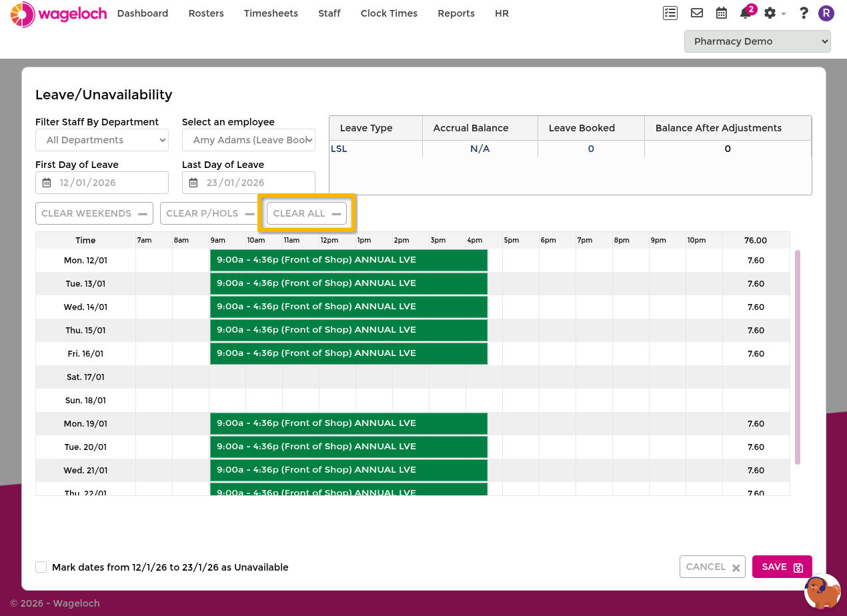Click the Wageloch logo

(59, 14)
